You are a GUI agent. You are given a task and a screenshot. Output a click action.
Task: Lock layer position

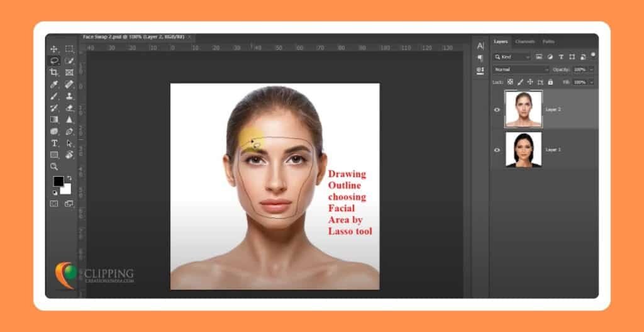click(530, 82)
